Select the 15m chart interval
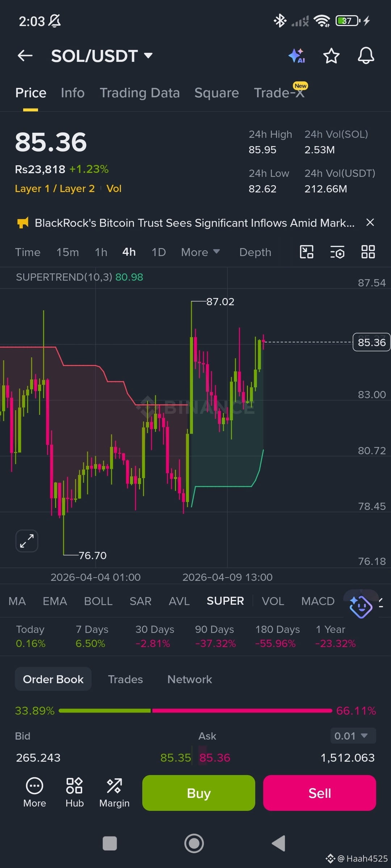This screenshot has height=868, width=391. [x=67, y=252]
